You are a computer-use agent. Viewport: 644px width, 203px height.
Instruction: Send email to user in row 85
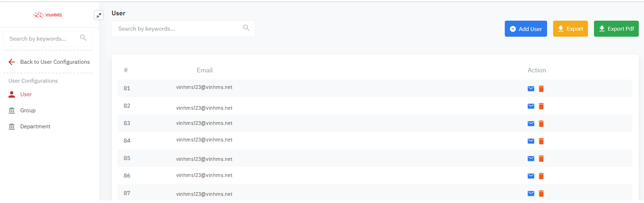click(x=531, y=159)
